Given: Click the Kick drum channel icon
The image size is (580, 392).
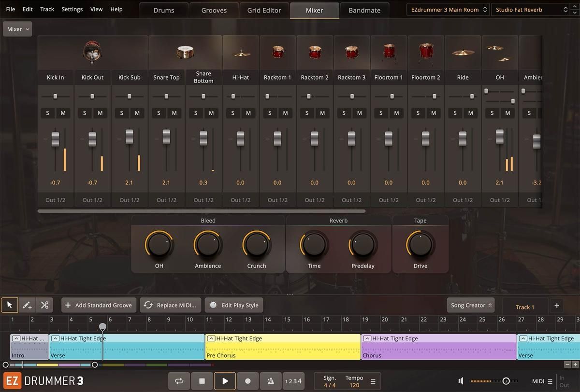Looking at the screenshot, I should click(x=92, y=52).
